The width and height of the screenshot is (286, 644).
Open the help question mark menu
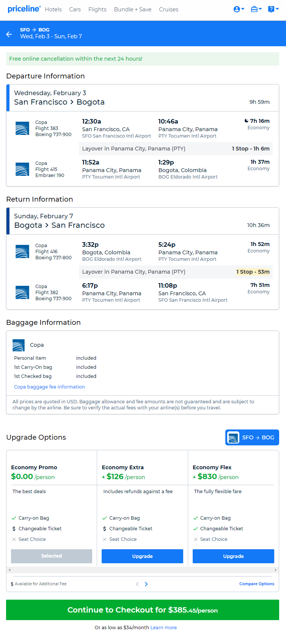click(x=273, y=9)
